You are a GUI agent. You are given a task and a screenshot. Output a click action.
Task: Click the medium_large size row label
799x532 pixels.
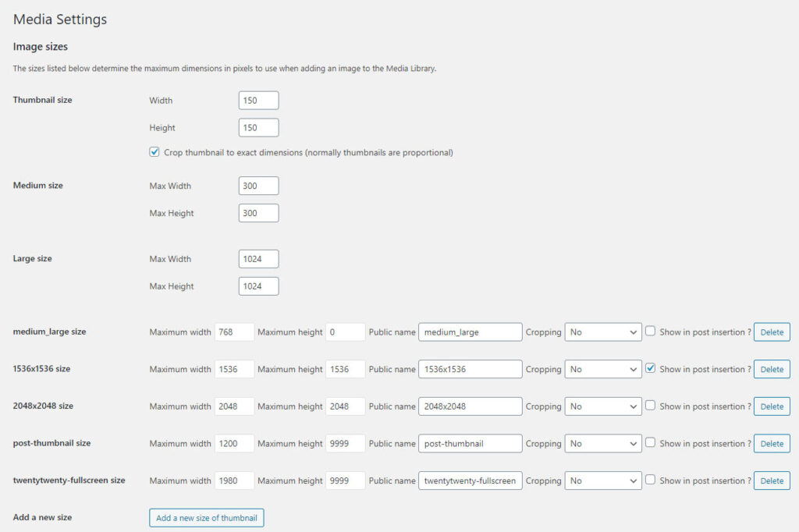tap(49, 332)
